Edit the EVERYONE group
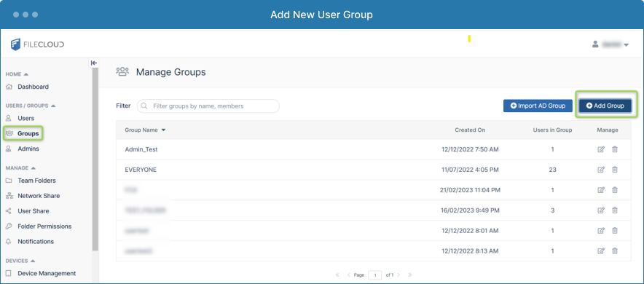Screen dimensions: 644x284 pos(601,170)
